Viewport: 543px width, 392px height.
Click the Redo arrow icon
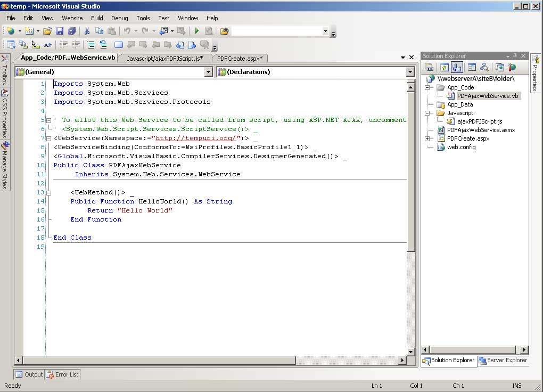(x=145, y=31)
